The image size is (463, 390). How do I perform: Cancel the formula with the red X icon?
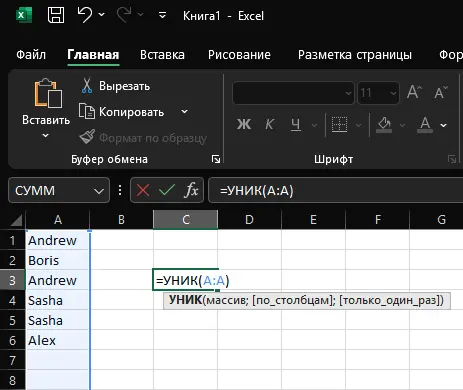(143, 190)
